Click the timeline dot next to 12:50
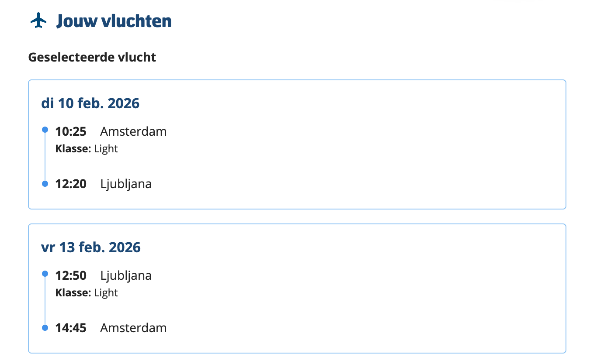The image size is (590, 364). pos(45,274)
